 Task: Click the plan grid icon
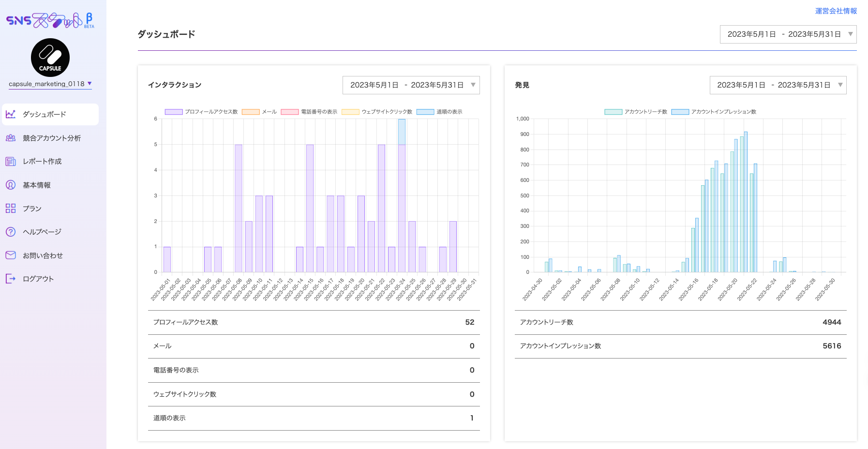pos(11,209)
